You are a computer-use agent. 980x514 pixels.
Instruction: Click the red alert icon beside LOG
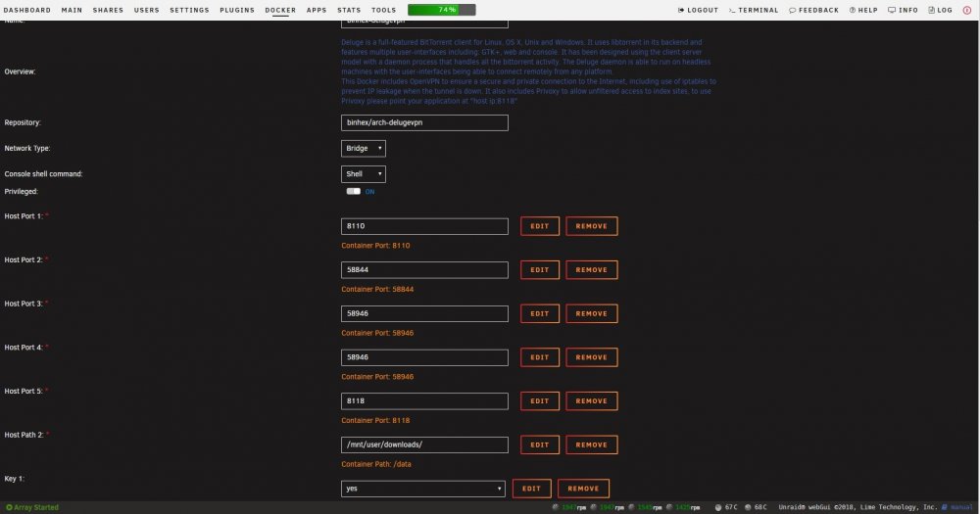[x=967, y=10]
